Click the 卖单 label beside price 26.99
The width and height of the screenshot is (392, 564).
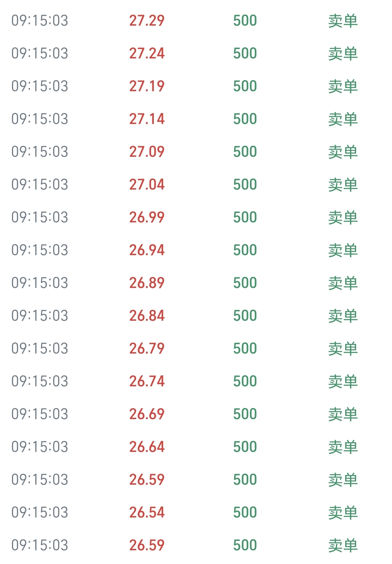pos(343,217)
